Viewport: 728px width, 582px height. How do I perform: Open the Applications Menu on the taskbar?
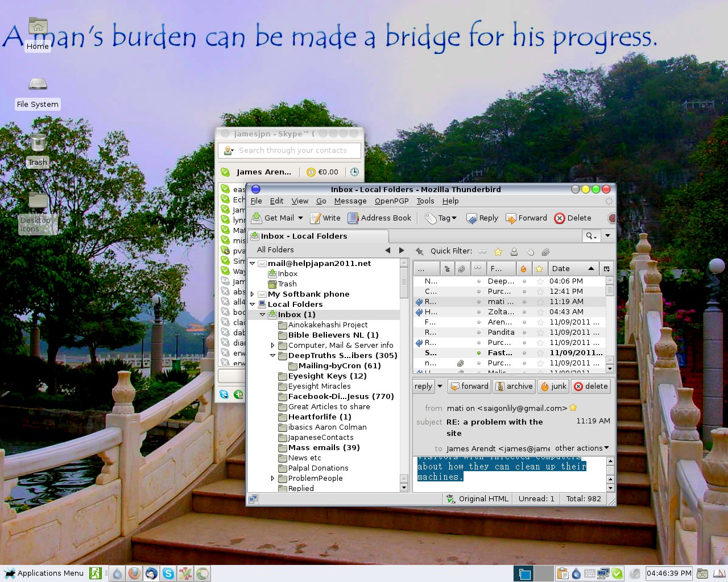(x=44, y=573)
